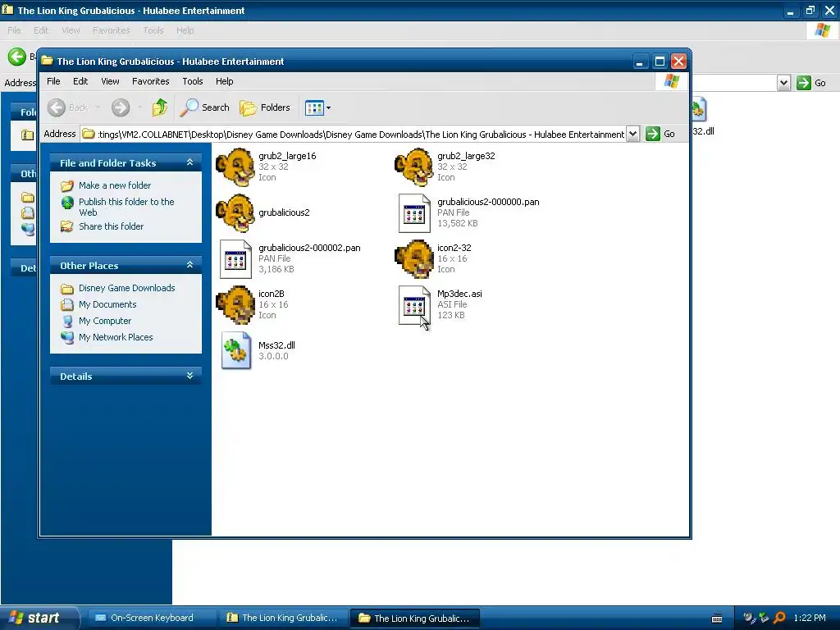Image resolution: width=840 pixels, height=630 pixels.
Task: Open the grub2_large16 icon file
Action: (x=235, y=167)
